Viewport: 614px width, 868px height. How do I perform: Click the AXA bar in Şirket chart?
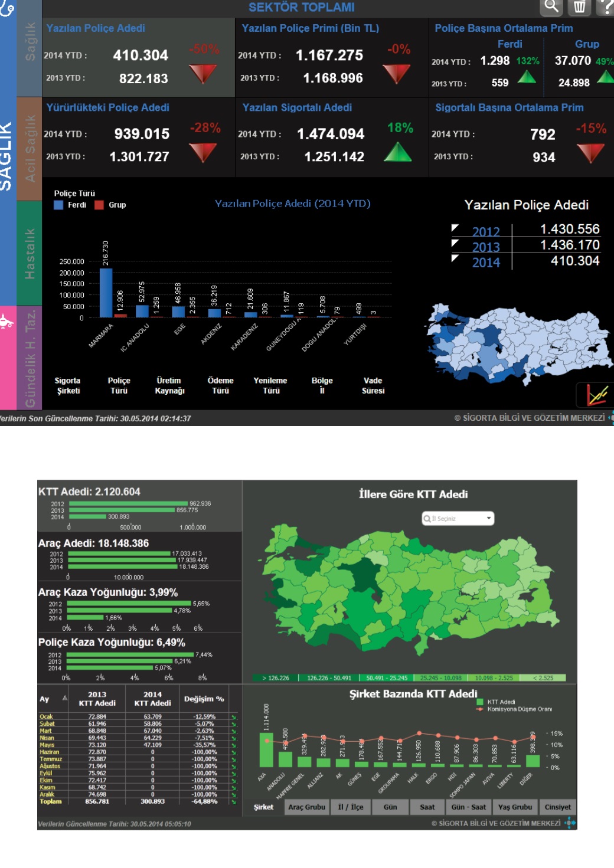(x=266, y=750)
